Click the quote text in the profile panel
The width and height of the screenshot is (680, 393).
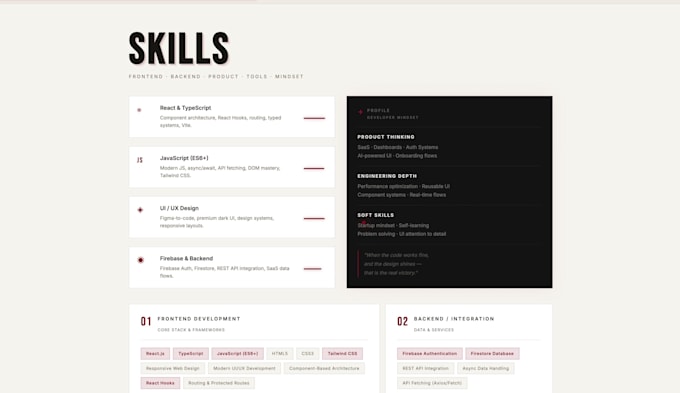point(396,264)
